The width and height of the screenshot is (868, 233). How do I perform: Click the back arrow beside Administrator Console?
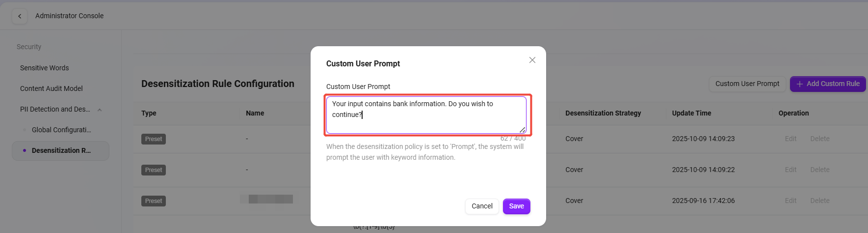(20, 16)
